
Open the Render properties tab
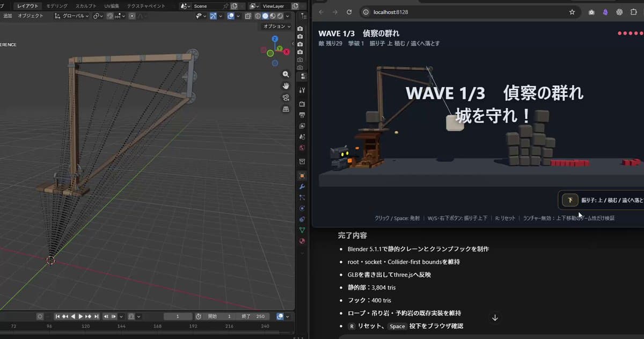(302, 104)
